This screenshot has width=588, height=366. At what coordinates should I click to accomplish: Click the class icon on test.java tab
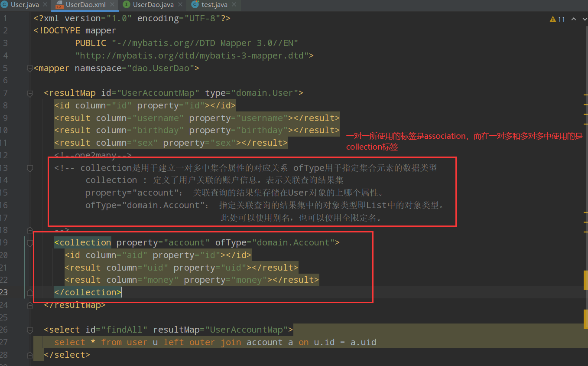point(195,5)
